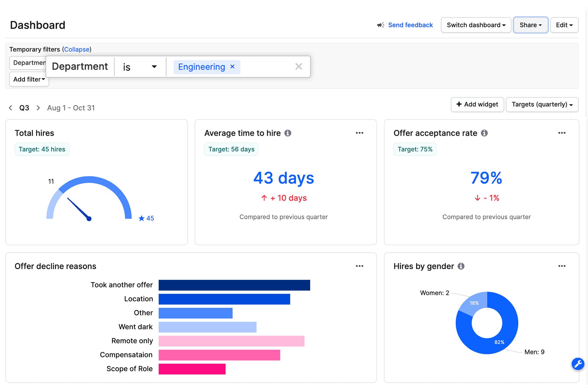Expand the Switch dashboard dropdown
Image resolution: width=588 pixels, height=386 pixels.
coord(475,25)
